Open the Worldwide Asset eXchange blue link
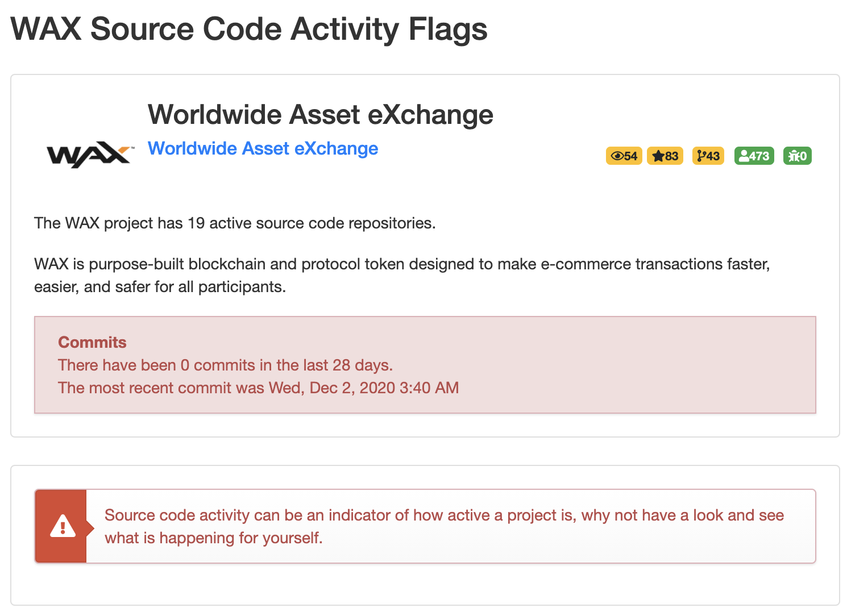Screen dimensions: 847x616 click(x=263, y=148)
